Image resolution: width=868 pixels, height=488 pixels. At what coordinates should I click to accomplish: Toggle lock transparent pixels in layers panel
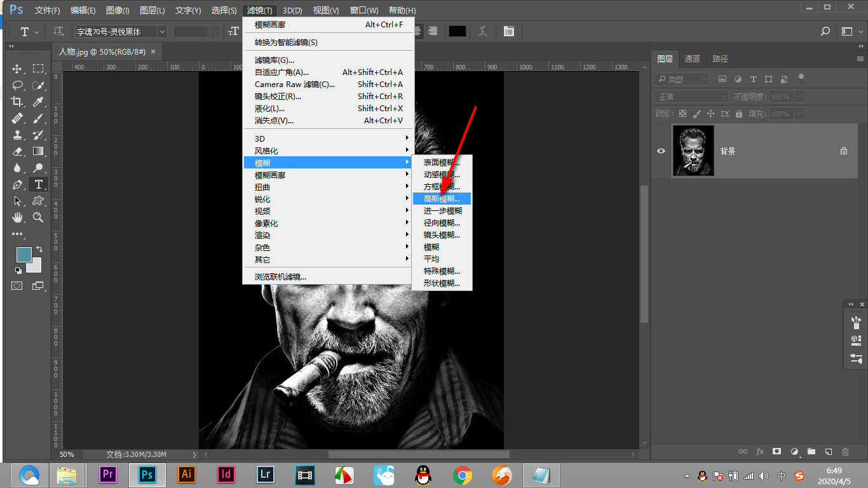682,114
